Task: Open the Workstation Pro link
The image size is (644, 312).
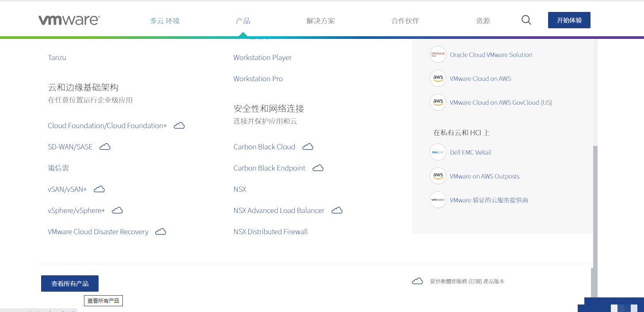Action: (258, 79)
